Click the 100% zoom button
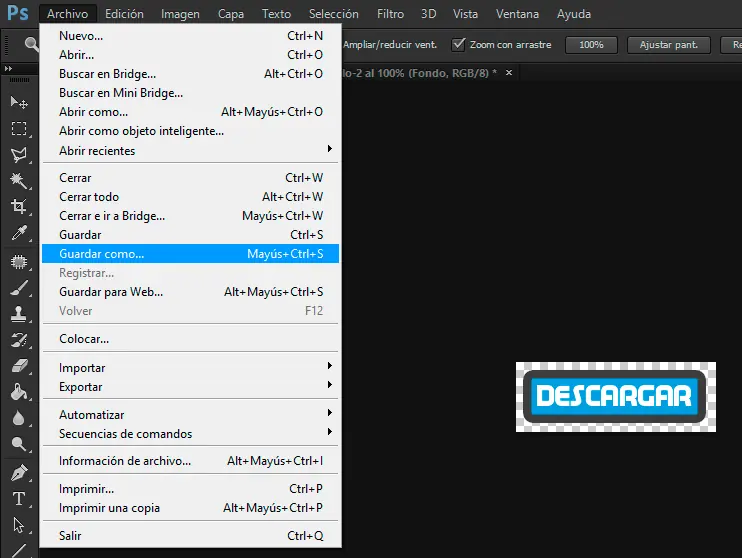This screenshot has height=558, width=742. (591, 45)
